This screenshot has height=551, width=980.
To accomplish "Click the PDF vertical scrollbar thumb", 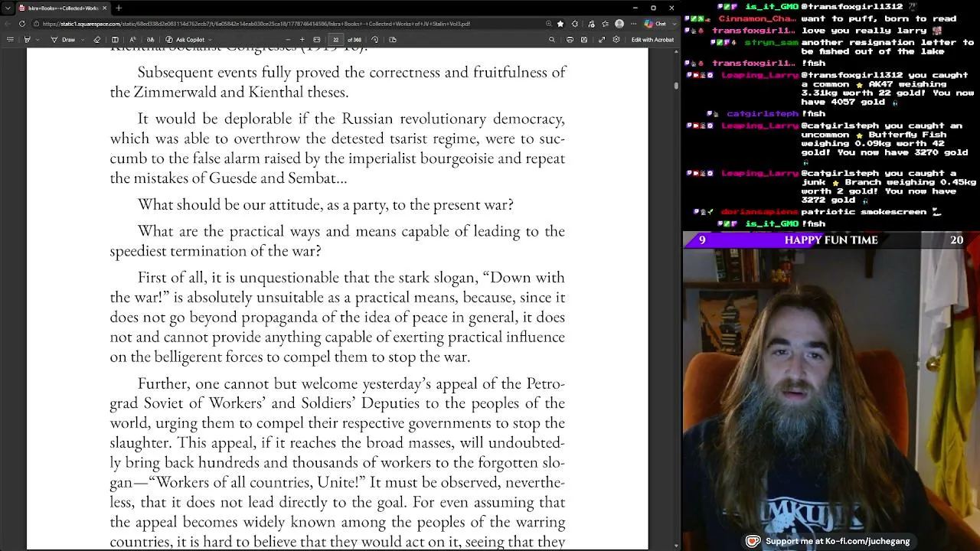I will pos(676,86).
